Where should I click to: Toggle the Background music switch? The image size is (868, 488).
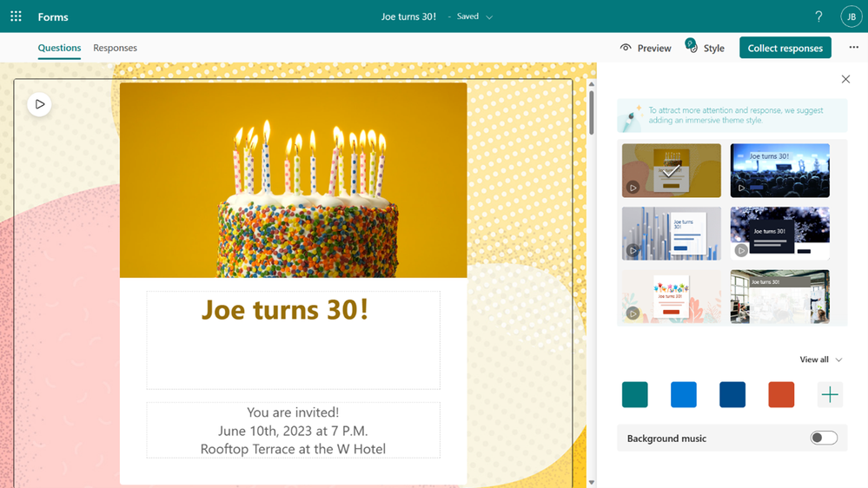[824, 439]
